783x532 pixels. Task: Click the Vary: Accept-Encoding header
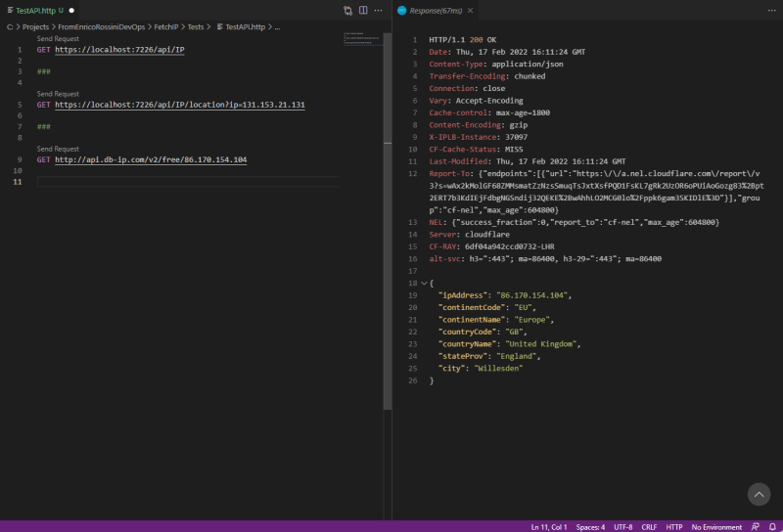click(x=476, y=101)
